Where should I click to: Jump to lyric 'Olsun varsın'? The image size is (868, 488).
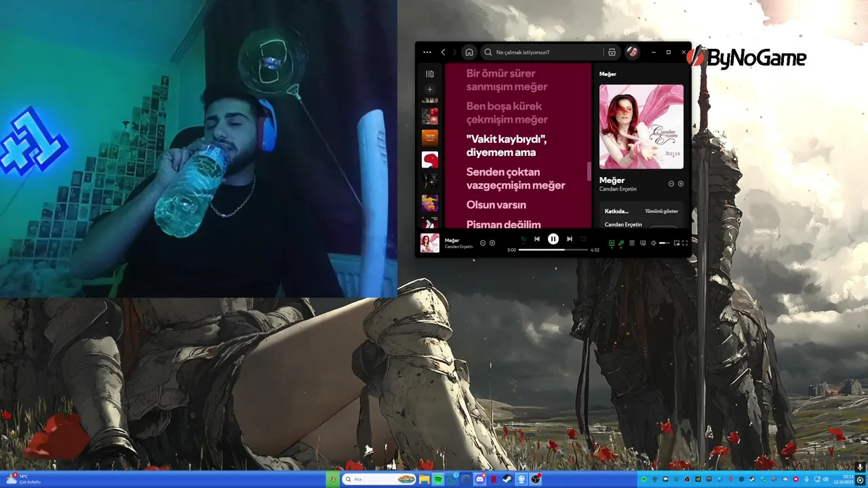click(496, 205)
